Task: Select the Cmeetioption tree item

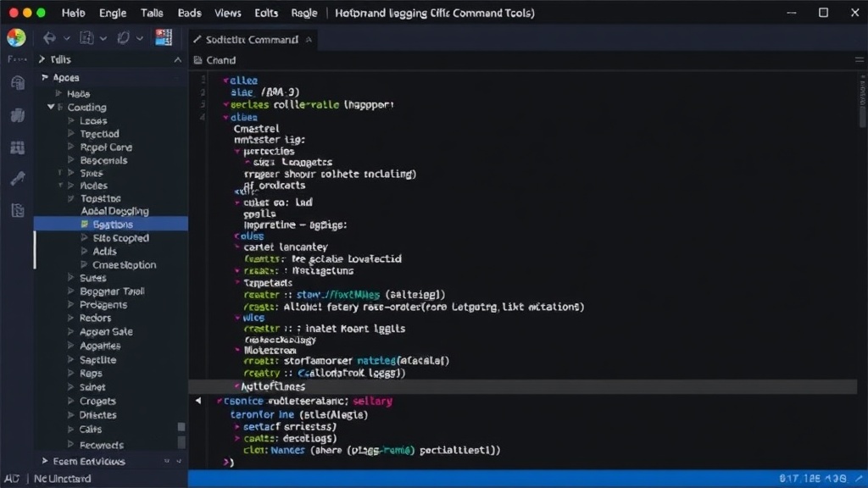Action: click(x=124, y=264)
